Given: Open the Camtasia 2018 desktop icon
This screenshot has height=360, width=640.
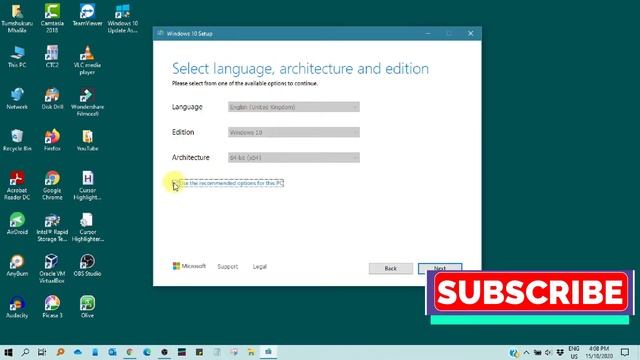Looking at the screenshot, I should 52,18.
